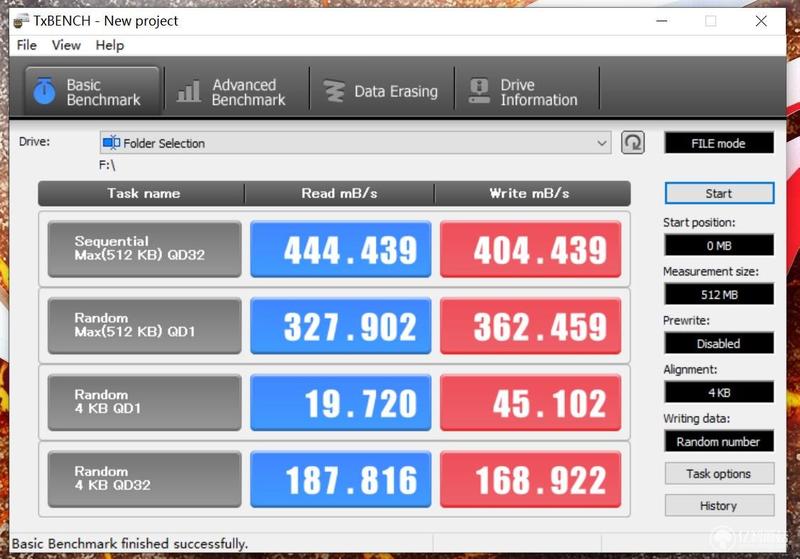Click write result 168.922
This screenshot has width=800, height=559.
(531, 479)
